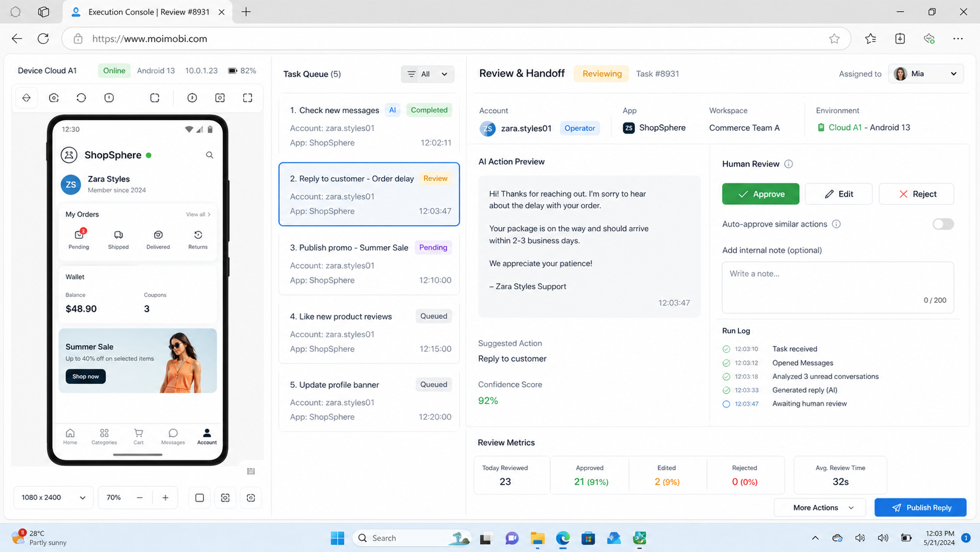Click the column handle icon under phone preview

[251, 471]
